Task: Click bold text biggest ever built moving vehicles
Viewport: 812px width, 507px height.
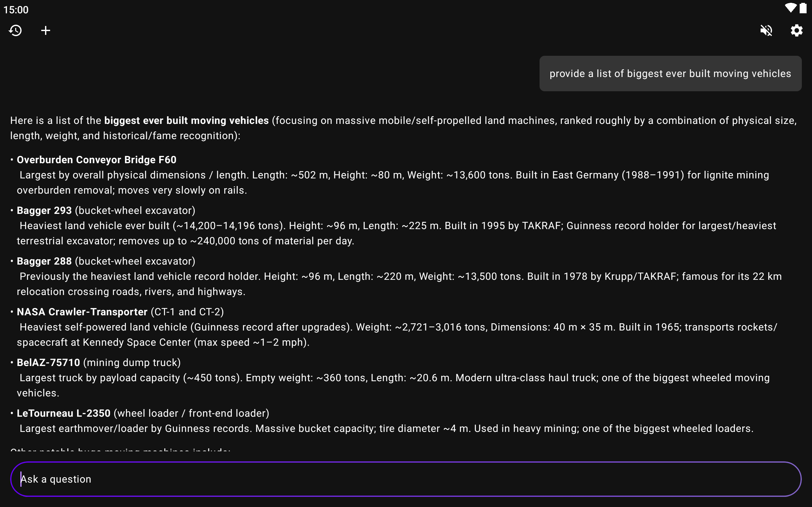Action: click(186, 120)
